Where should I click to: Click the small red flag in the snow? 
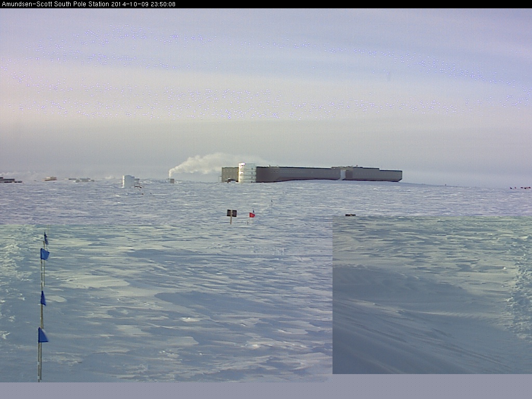(252, 214)
